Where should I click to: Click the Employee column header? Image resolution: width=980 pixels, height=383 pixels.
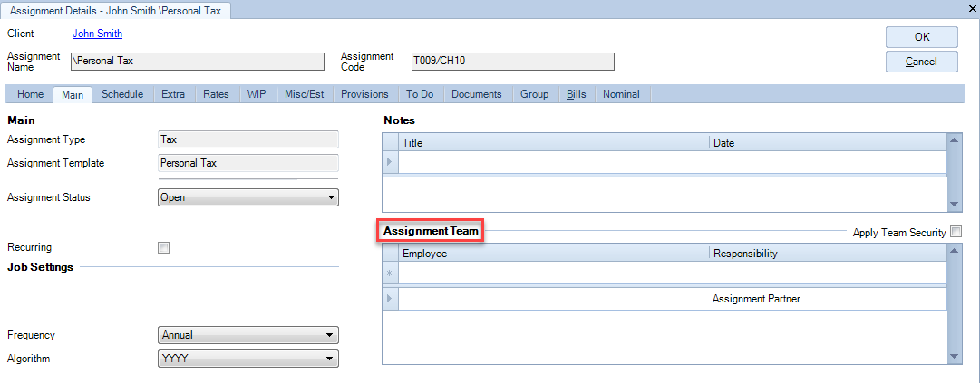tap(554, 254)
